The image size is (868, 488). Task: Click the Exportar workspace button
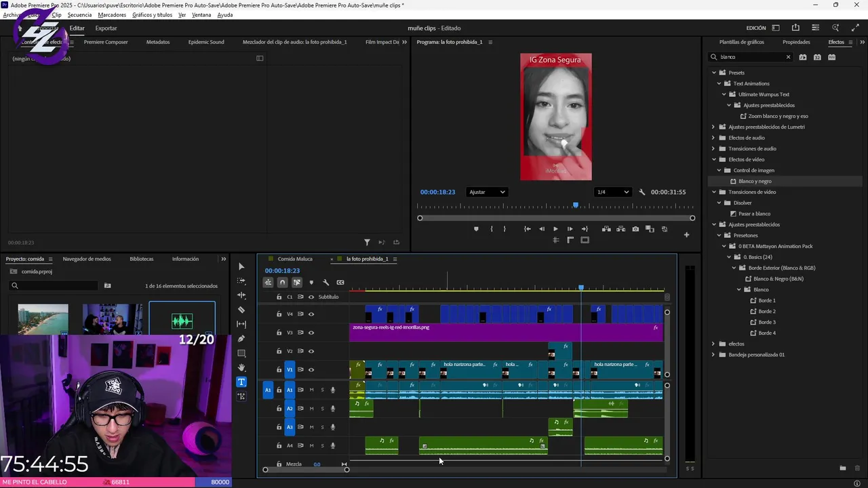click(106, 28)
